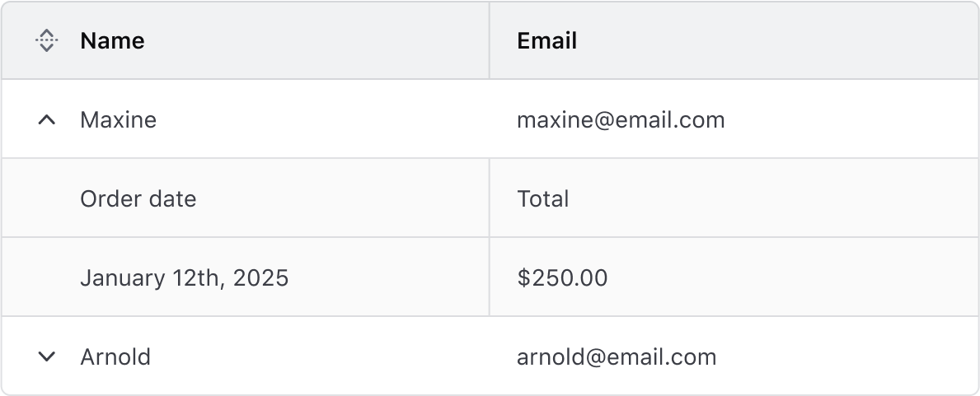This screenshot has height=396, width=980.
Task: Select the $250.00 total cell
Action: pos(562,277)
